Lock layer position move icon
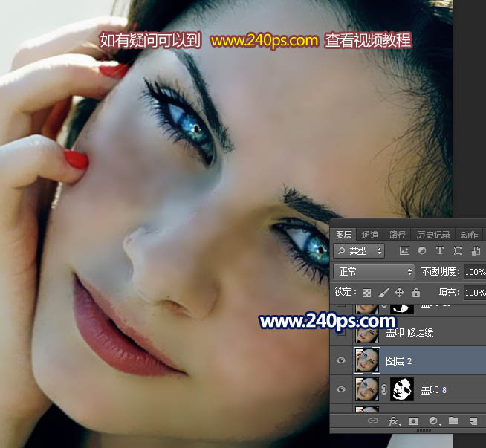This screenshot has width=486, height=448. [399, 292]
